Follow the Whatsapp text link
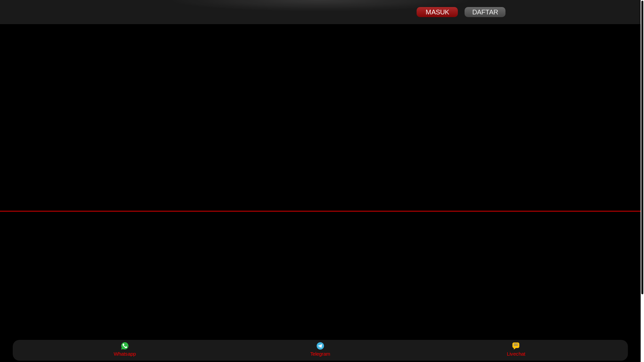 tap(125, 354)
